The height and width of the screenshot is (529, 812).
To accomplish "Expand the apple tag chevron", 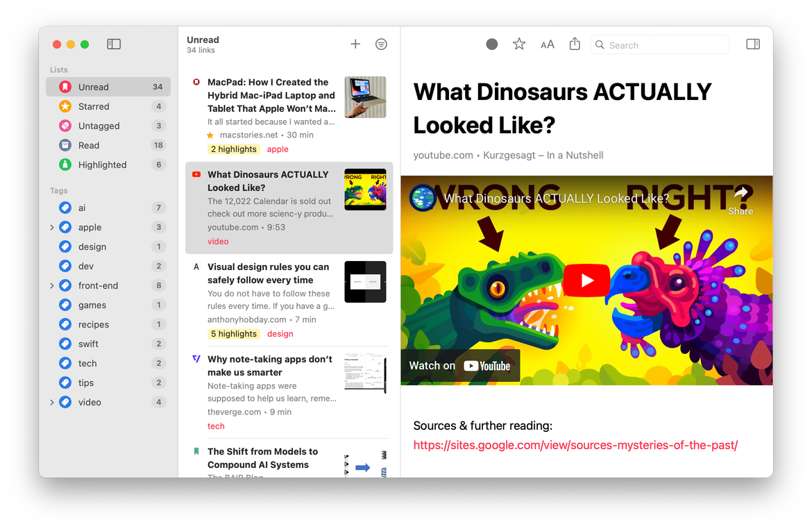I will 52,228.
